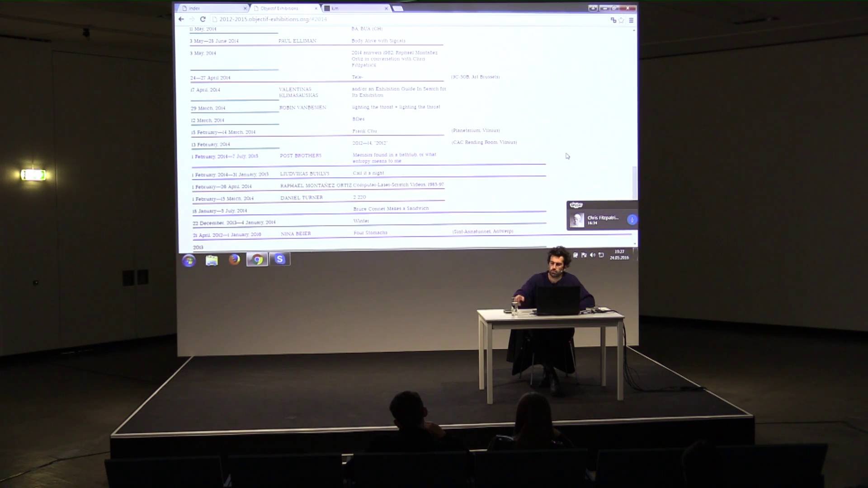Reload the objectif-exhibitions page

(203, 19)
